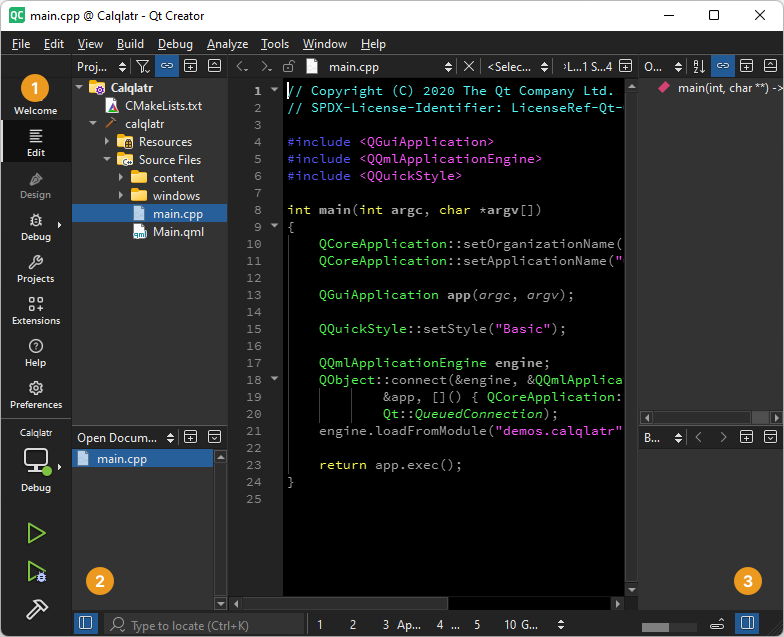Open the Open Documents view selector dropdown
The image size is (784, 637).
(x=126, y=438)
